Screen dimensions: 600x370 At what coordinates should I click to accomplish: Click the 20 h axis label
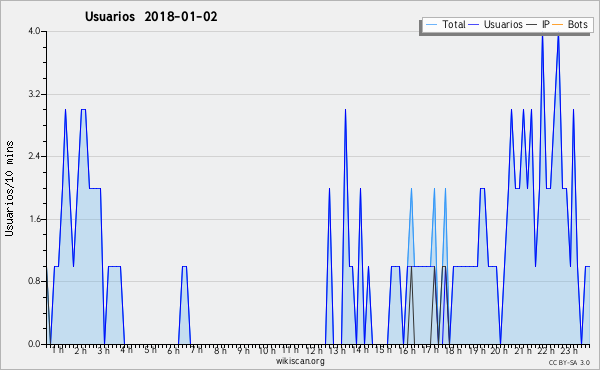(499, 350)
